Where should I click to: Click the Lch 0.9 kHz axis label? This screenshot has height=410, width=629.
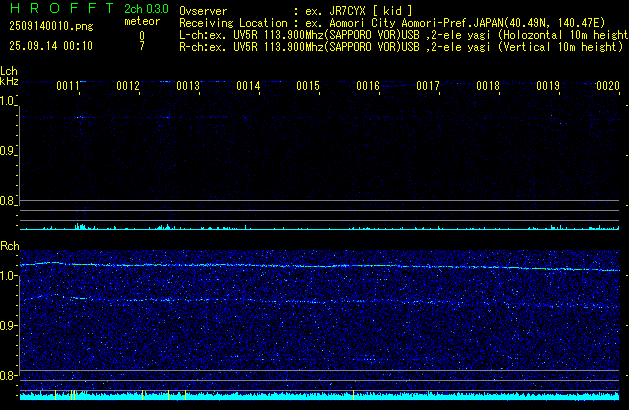tap(7, 151)
